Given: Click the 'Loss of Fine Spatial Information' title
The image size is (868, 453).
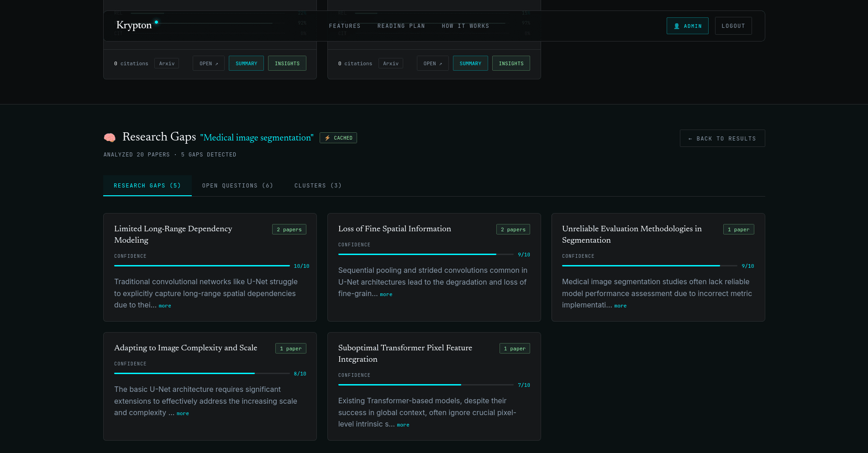Looking at the screenshot, I should (395, 229).
